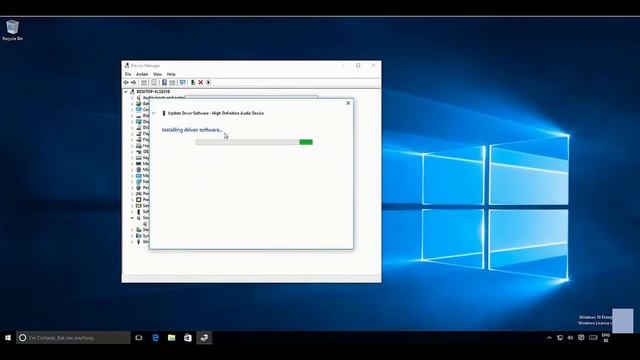Click the volume speaker tray icon
The width and height of the screenshot is (640, 360).
(x=570, y=338)
